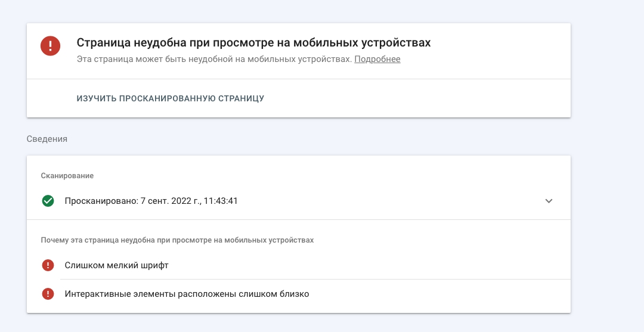This screenshot has height=332, width=644.
Task: Click "Почему эта страница неудобна" label
Action: (x=177, y=240)
